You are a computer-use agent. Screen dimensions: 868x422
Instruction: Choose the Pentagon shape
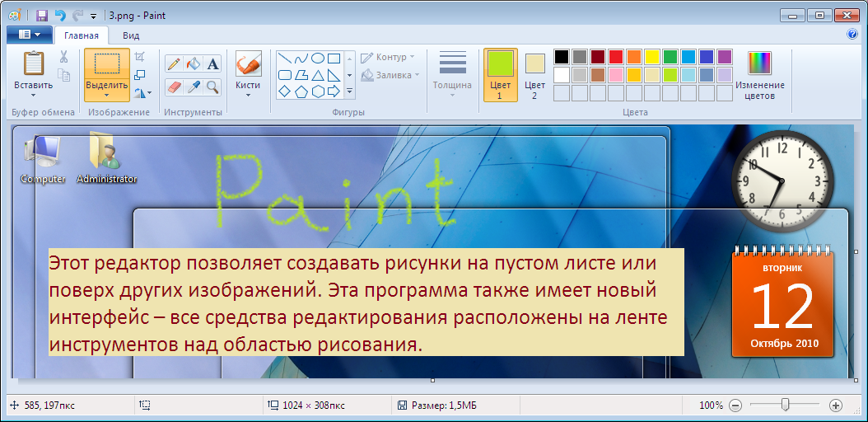tap(301, 91)
